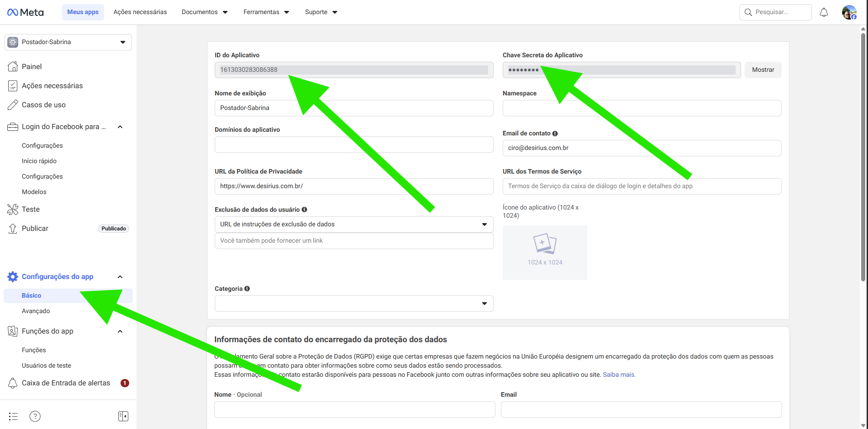Click the Namespace input field
Image resolution: width=868 pixels, height=429 pixels.
coord(642,108)
